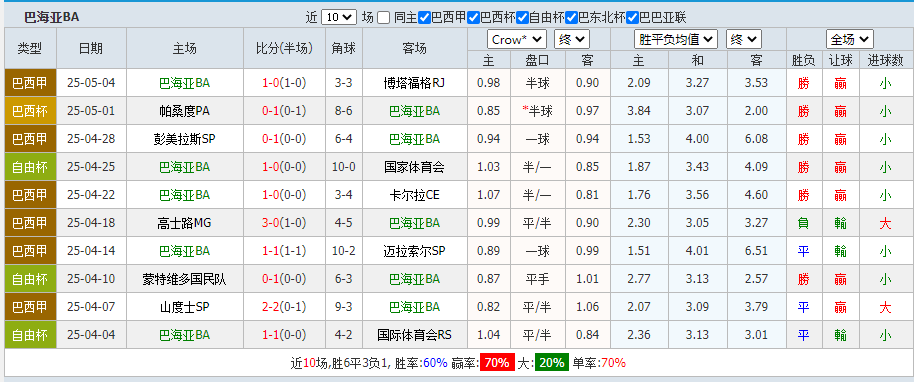
Task: Open team 博塔福格RJ
Action: (414, 83)
